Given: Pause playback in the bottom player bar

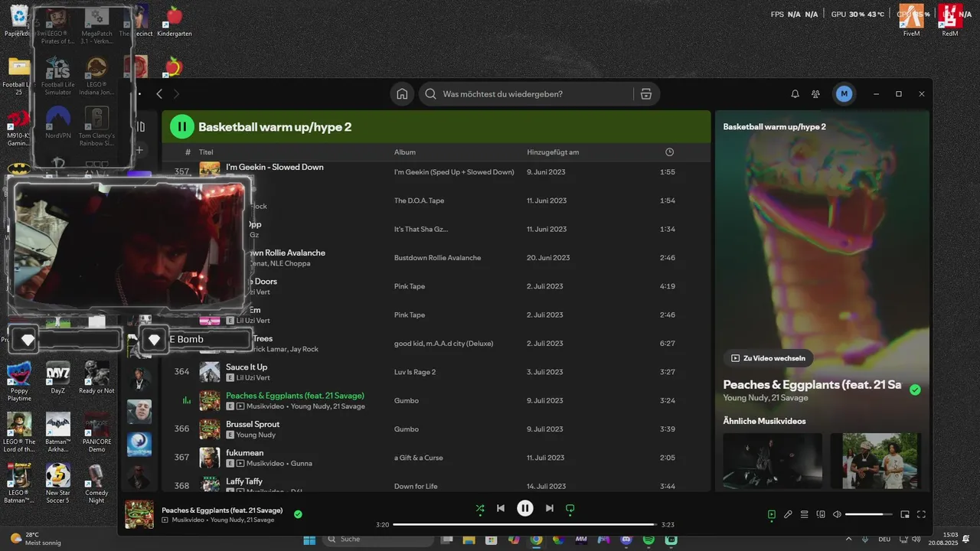Looking at the screenshot, I should (524, 508).
